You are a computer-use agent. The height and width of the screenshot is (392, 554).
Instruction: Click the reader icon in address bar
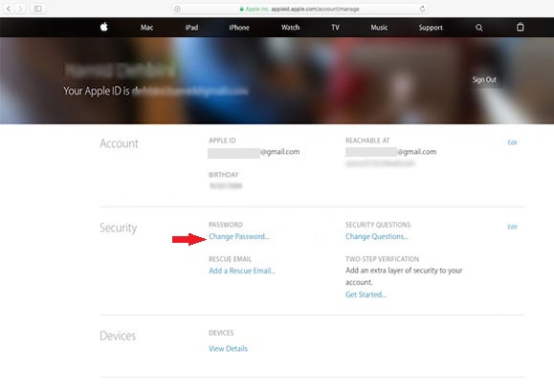pos(177,9)
